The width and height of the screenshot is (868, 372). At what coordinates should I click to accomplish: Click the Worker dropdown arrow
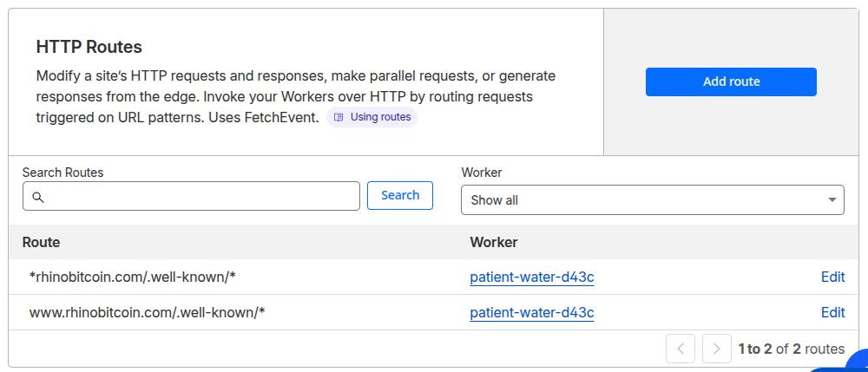coord(832,200)
